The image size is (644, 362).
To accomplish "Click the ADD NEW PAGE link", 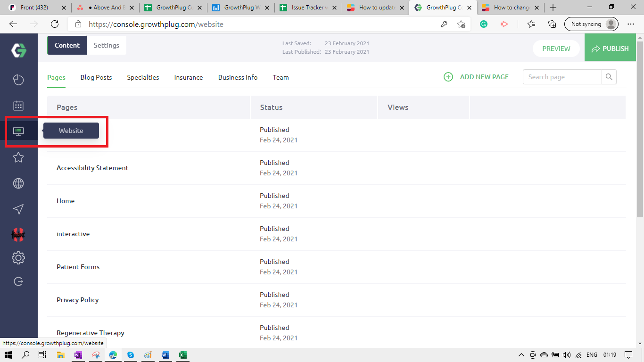I will [484, 77].
